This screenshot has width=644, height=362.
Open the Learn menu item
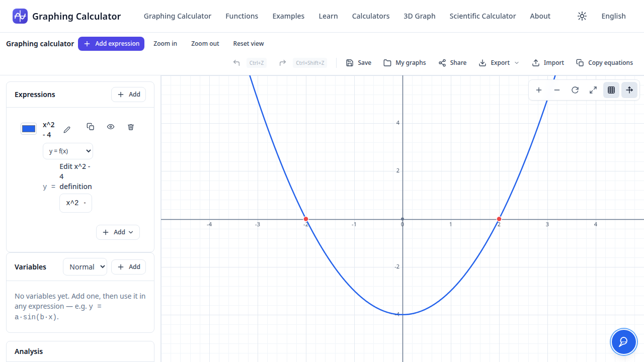(x=328, y=16)
